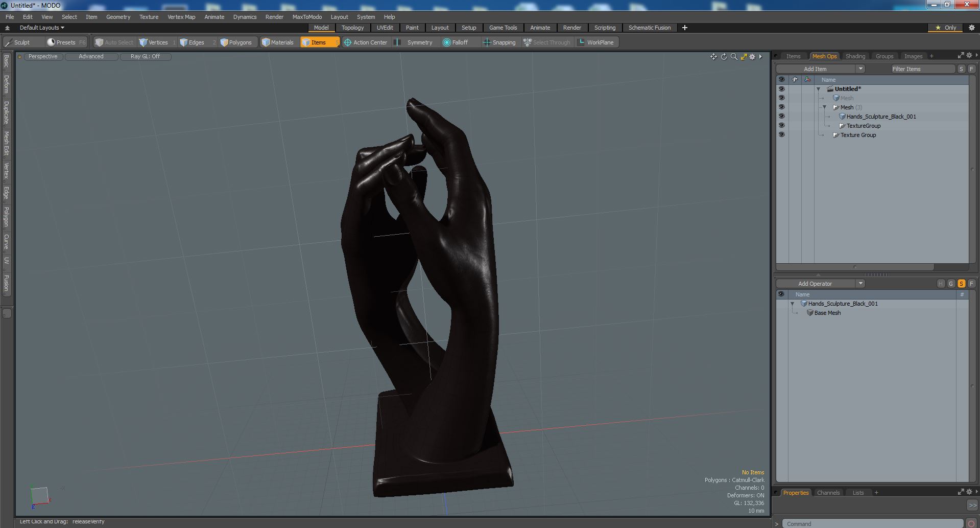Screen dimensions: 980x528
Task: Toggle the Only star button
Action: [x=945, y=28]
